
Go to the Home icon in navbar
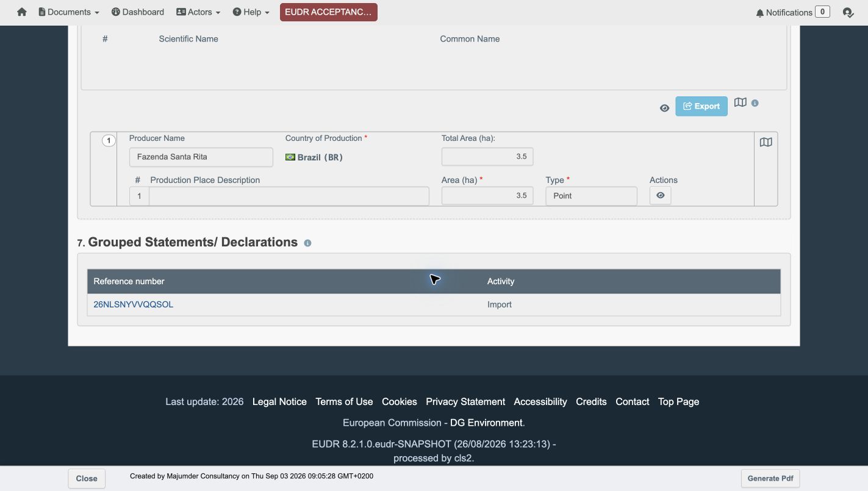[x=22, y=12]
